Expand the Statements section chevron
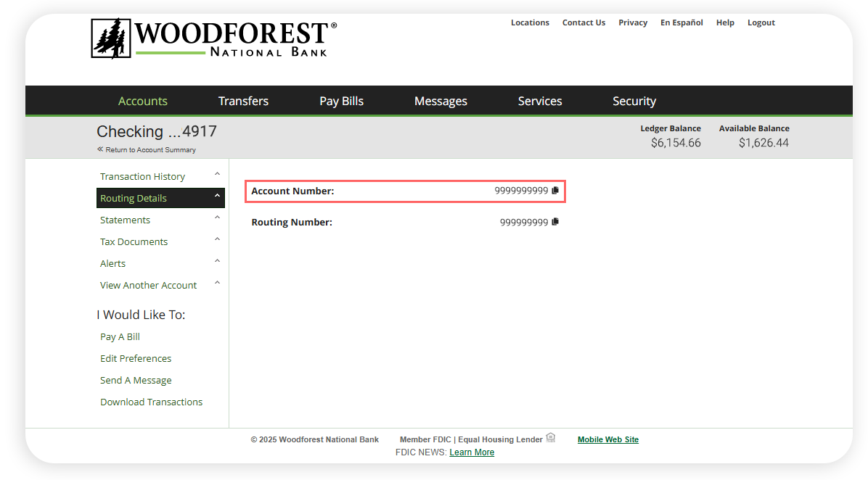The width and height of the screenshot is (868, 480). pyautogui.click(x=217, y=218)
